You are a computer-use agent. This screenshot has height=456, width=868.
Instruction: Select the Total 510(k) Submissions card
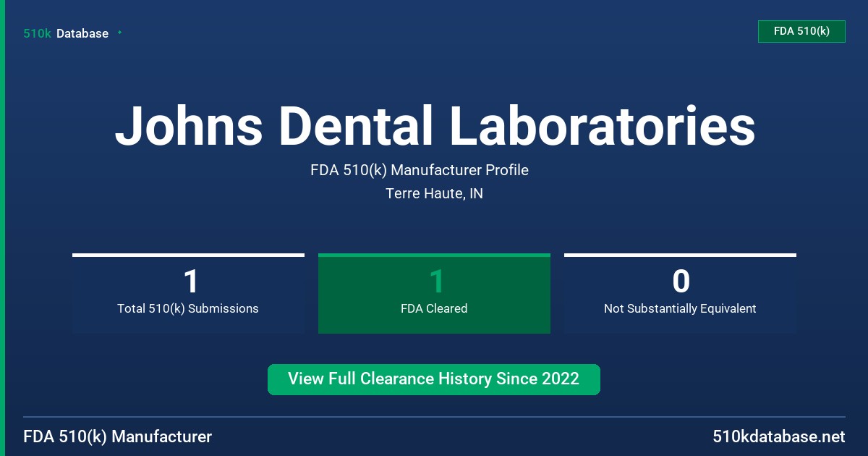(188, 294)
